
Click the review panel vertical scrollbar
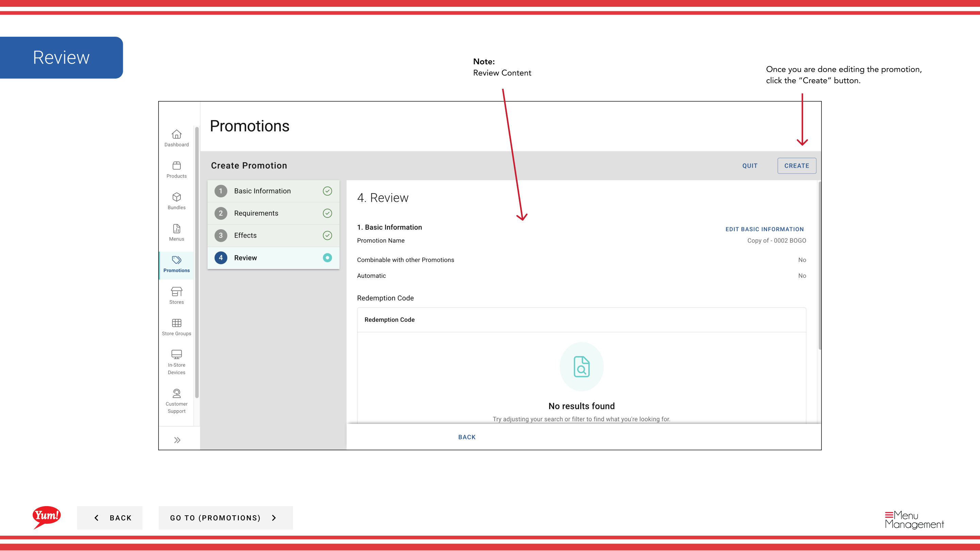click(819, 265)
